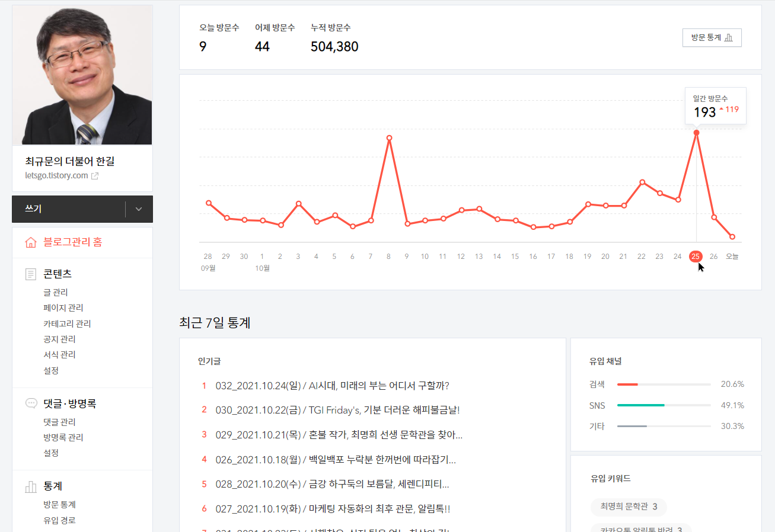Click the document icon next to 콘텐츠
775x532 pixels.
coord(31,274)
